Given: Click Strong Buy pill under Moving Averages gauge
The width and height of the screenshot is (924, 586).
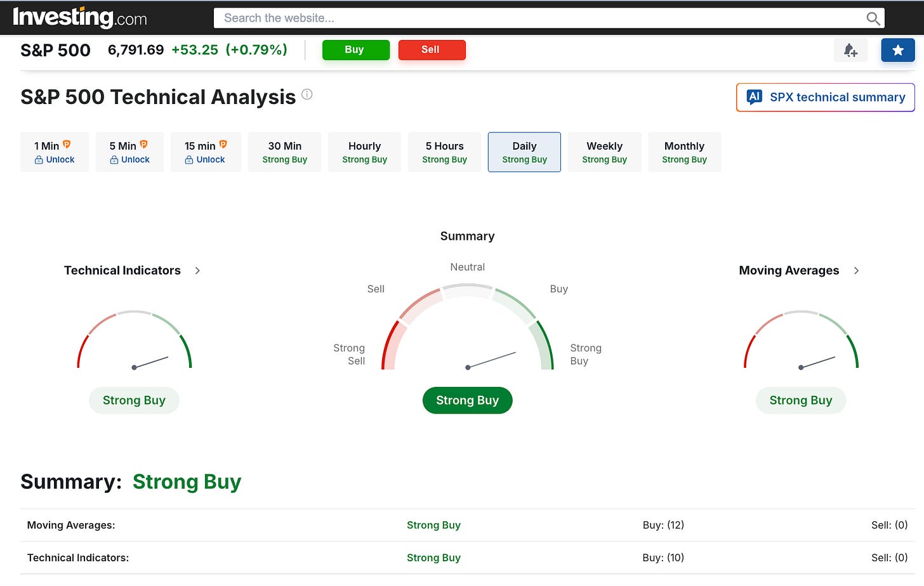Looking at the screenshot, I should [801, 401].
